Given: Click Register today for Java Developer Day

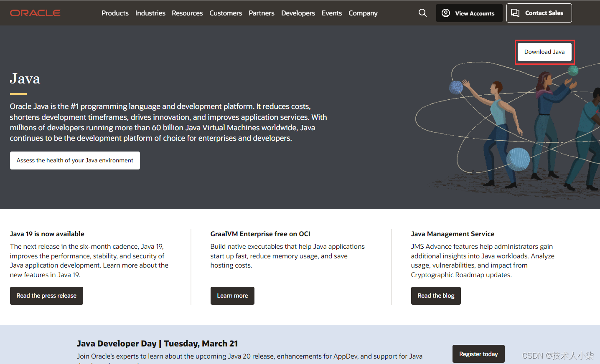Looking at the screenshot, I should (478, 354).
